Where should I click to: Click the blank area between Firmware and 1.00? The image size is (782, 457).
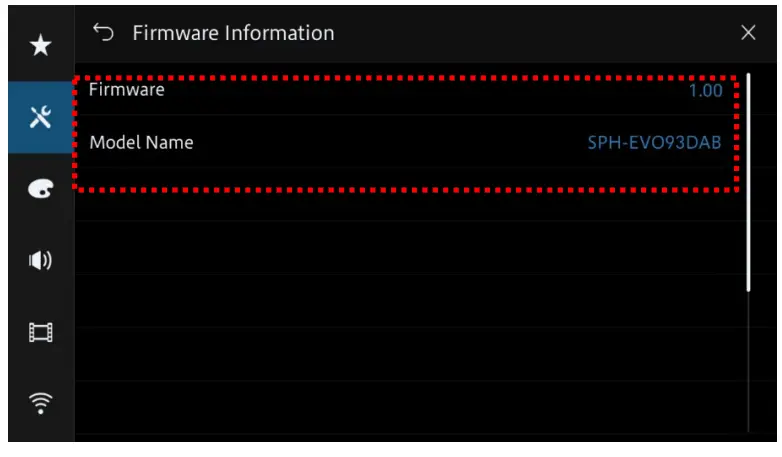(420, 91)
